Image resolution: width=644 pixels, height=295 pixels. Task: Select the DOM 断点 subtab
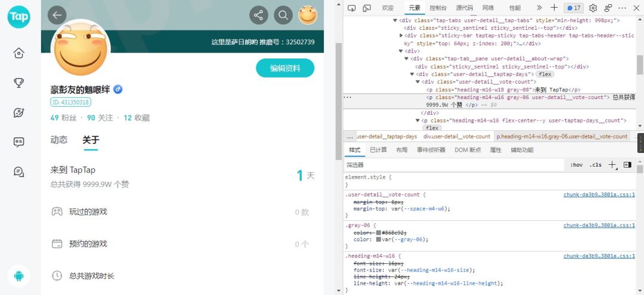(467, 150)
